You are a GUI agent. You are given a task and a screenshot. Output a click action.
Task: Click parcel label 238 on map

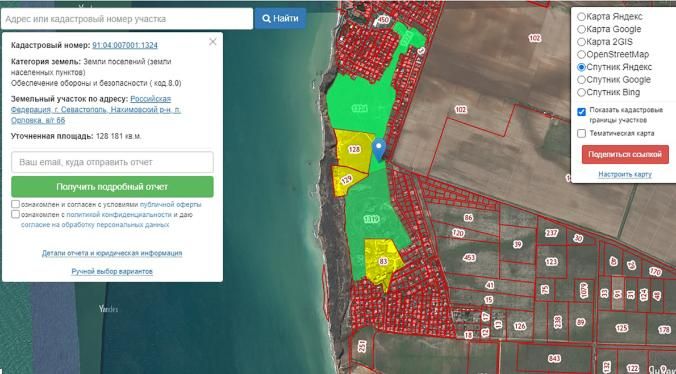tap(558, 322)
